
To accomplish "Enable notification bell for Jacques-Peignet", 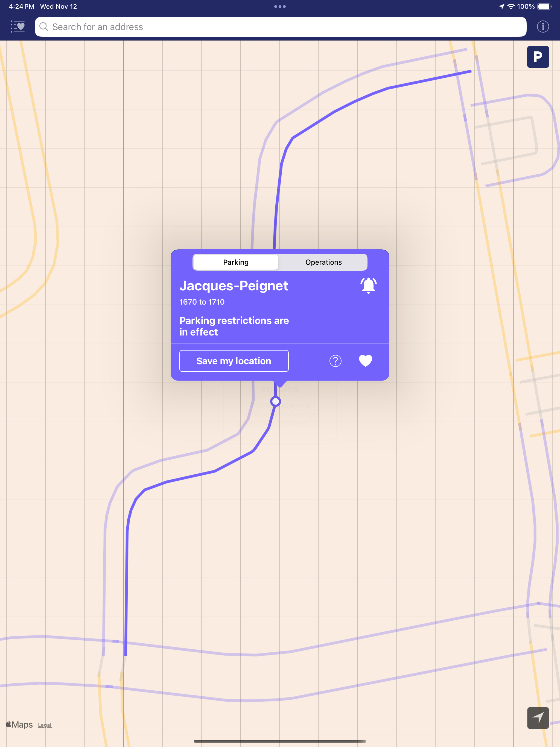I will coord(369,285).
